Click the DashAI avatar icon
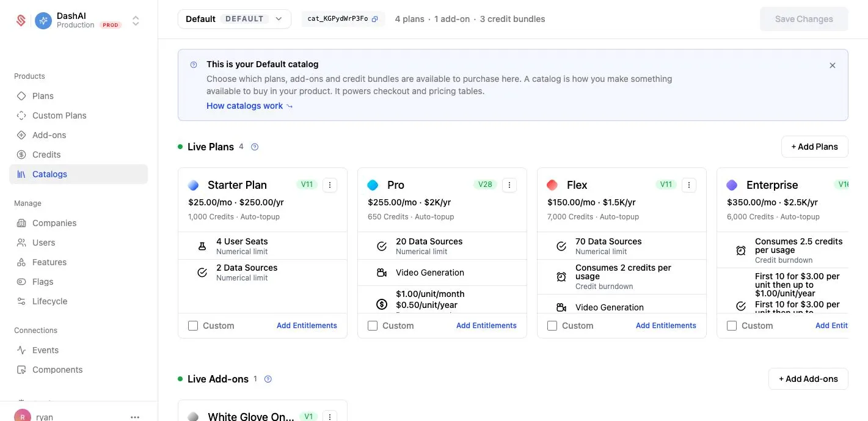This screenshot has height=421, width=868. pyautogui.click(x=43, y=21)
